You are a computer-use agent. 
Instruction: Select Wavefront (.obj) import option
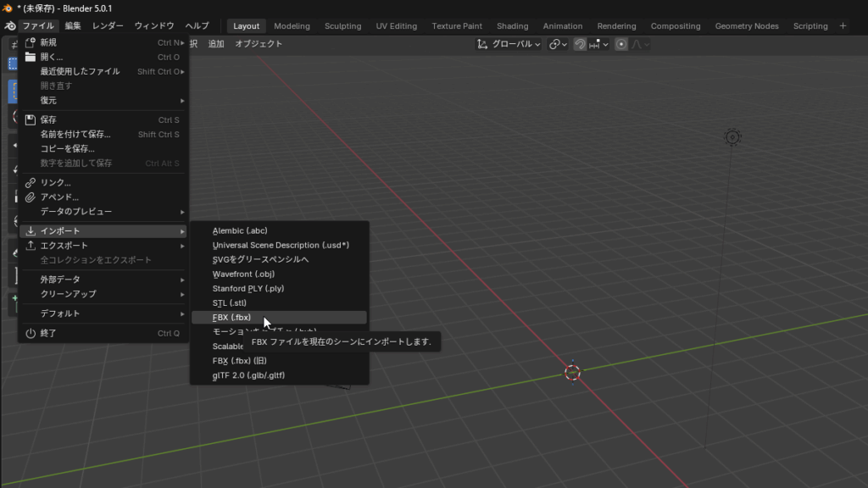243,274
